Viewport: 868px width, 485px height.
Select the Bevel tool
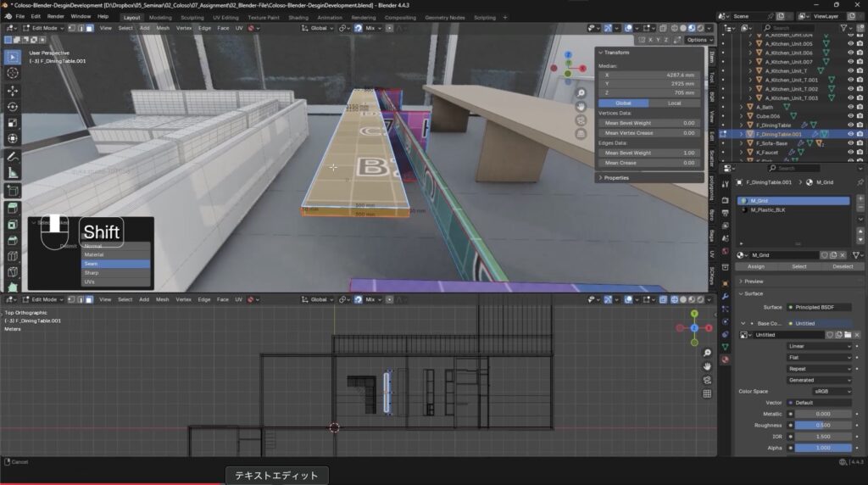coord(13,240)
